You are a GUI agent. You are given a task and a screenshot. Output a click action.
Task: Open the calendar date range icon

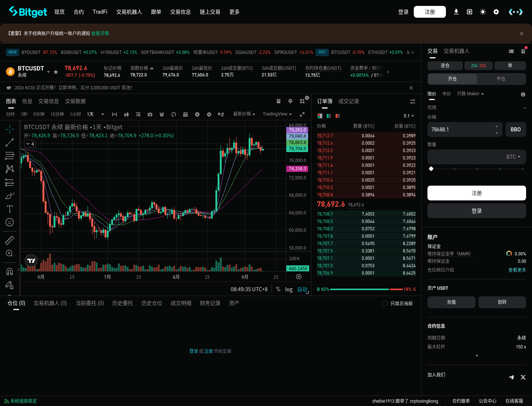click(185, 114)
